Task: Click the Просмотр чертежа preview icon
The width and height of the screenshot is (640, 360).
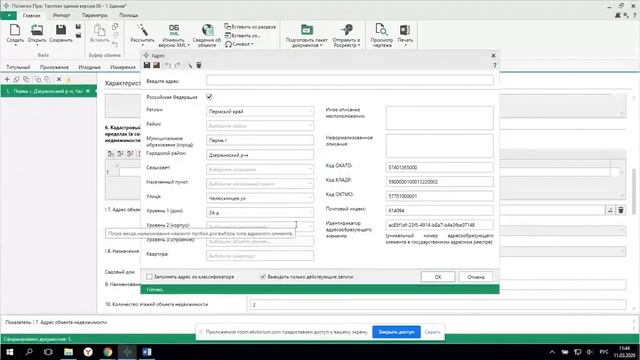Action: (381, 30)
